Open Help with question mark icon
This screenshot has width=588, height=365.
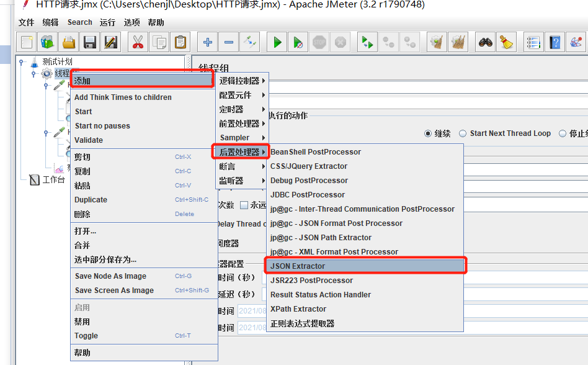[x=555, y=42]
